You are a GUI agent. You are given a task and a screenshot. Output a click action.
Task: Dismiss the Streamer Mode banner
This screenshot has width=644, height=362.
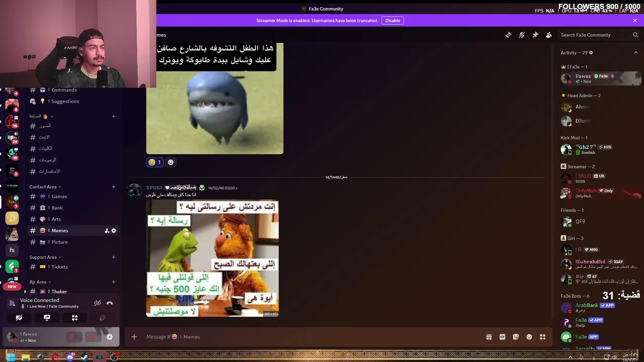(x=635, y=21)
